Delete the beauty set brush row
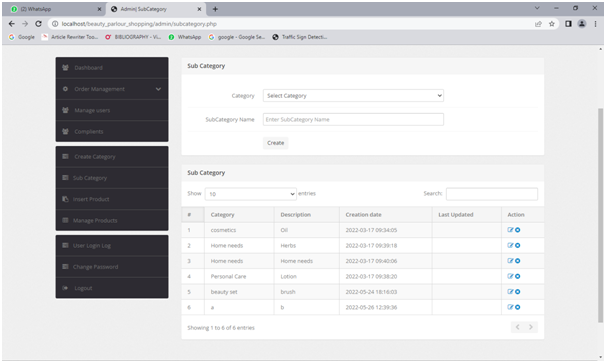 click(x=517, y=292)
